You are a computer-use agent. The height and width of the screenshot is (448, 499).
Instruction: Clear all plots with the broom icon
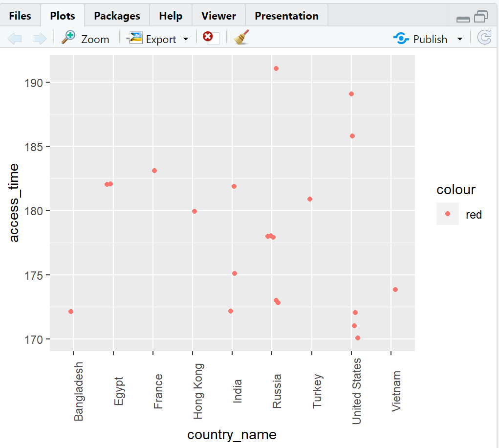coord(241,38)
